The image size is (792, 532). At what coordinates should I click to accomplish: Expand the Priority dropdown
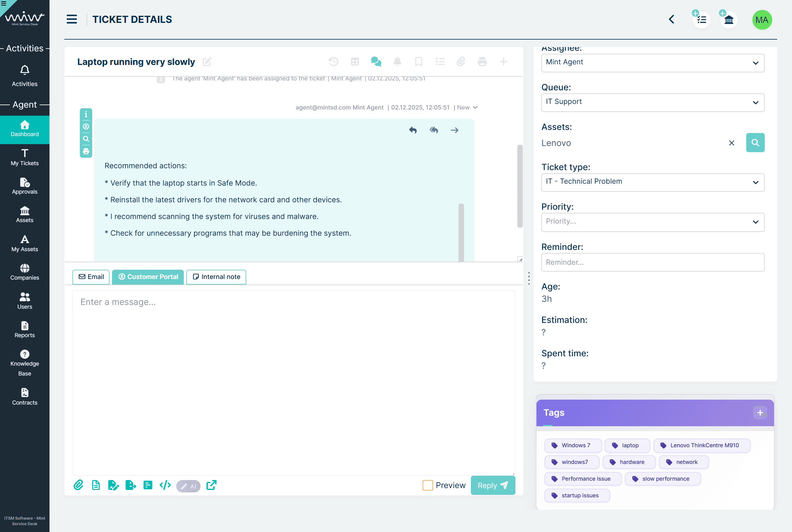(x=652, y=222)
